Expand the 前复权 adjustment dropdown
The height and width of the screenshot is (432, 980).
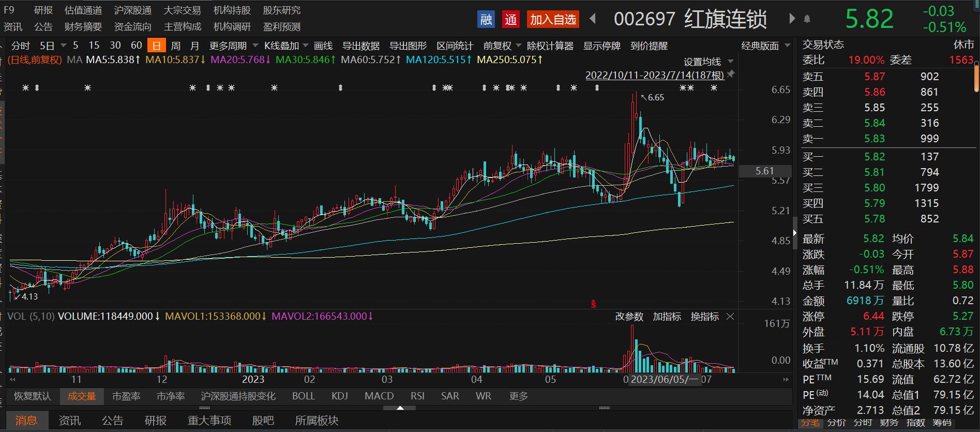(x=502, y=46)
